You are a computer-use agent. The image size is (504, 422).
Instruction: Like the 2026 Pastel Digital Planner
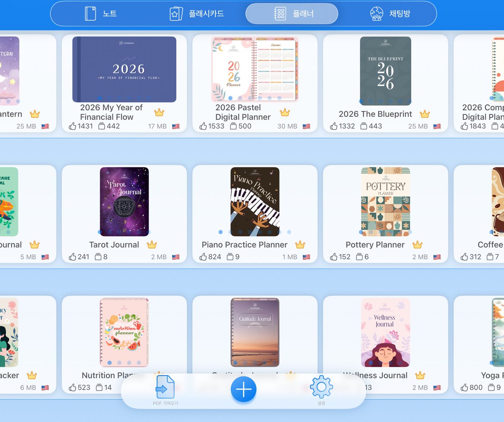tap(203, 126)
